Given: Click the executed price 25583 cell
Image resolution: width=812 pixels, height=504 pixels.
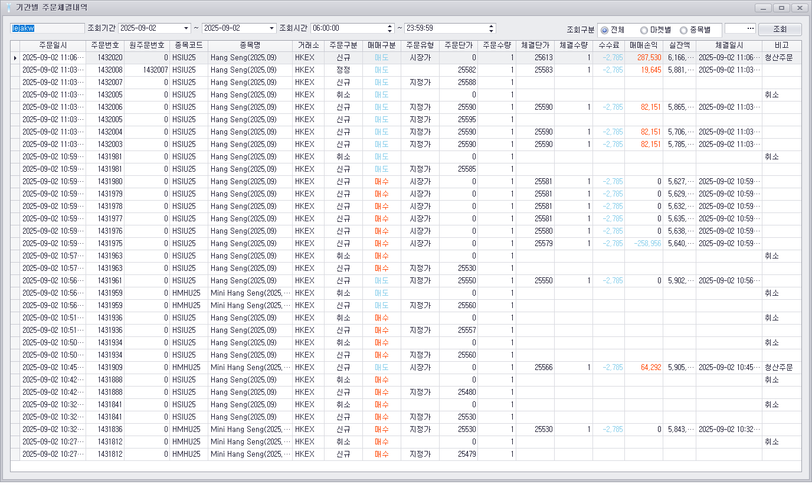Looking at the screenshot, I should (x=535, y=70).
